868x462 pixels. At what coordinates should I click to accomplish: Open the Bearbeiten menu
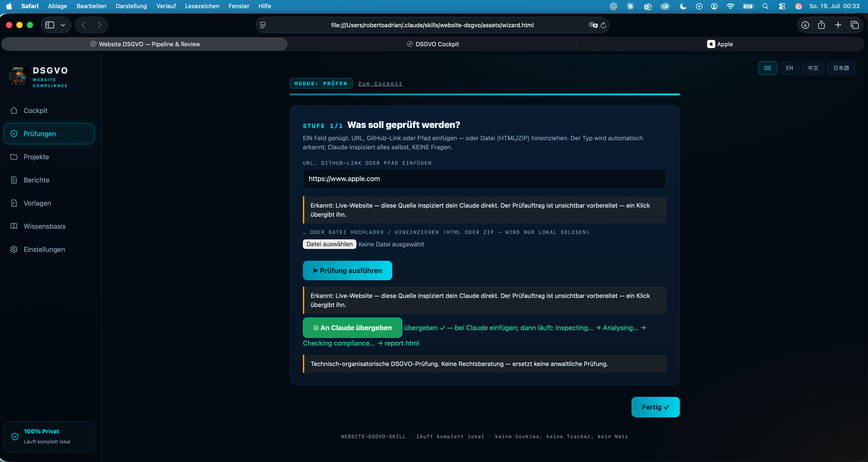[x=91, y=6]
